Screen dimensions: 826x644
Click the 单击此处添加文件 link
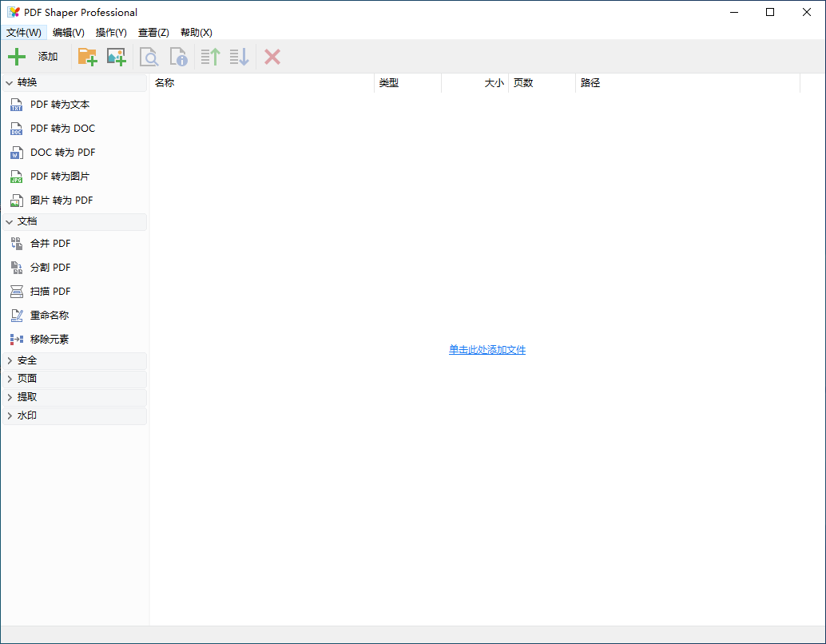click(487, 350)
